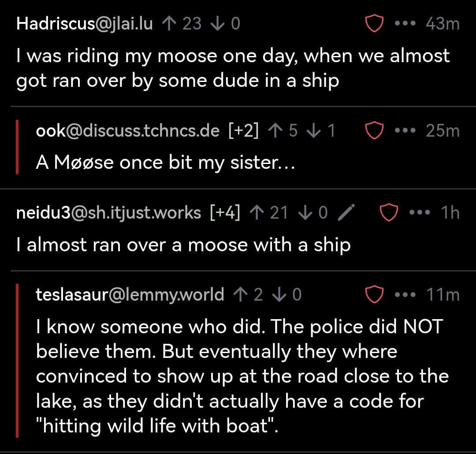Open more options for Hadriscus's comment

click(405, 23)
